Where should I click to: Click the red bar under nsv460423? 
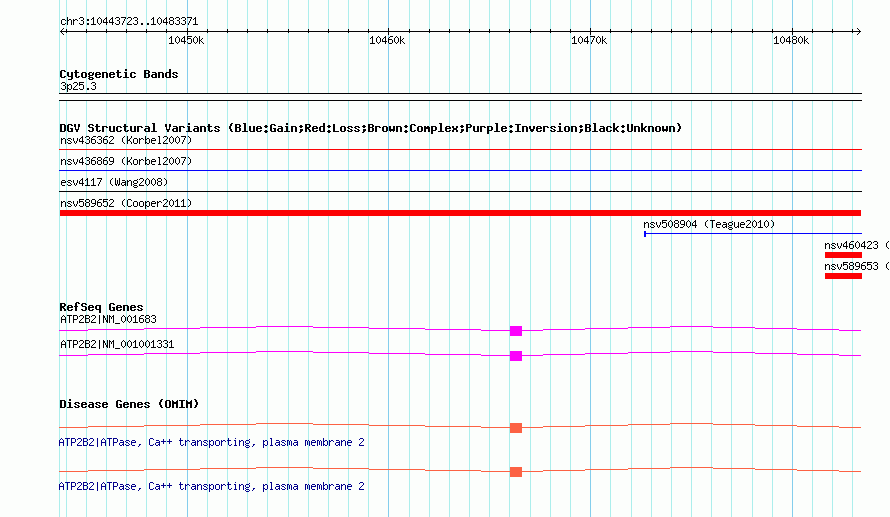(843, 255)
